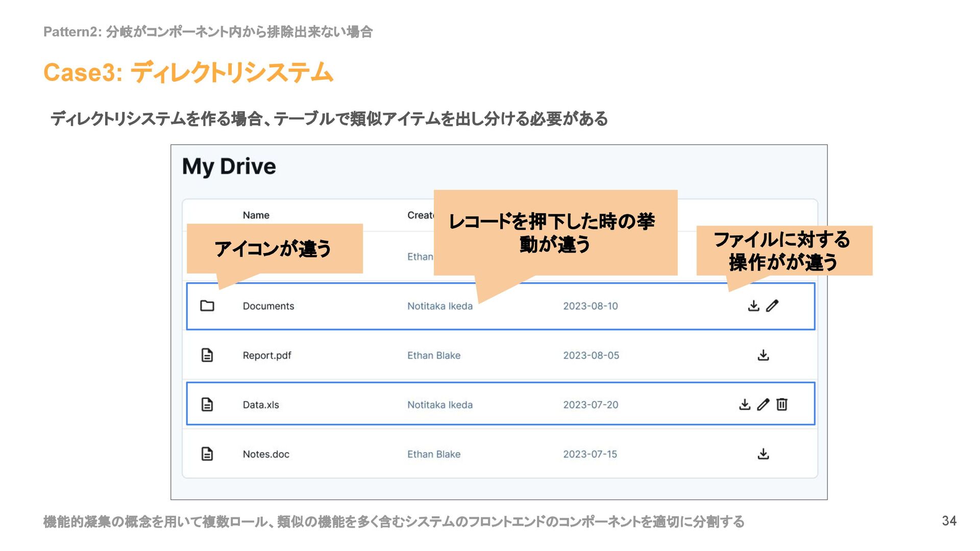Click the Name column header
Viewport: 980px width, 551px height.
(x=256, y=215)
